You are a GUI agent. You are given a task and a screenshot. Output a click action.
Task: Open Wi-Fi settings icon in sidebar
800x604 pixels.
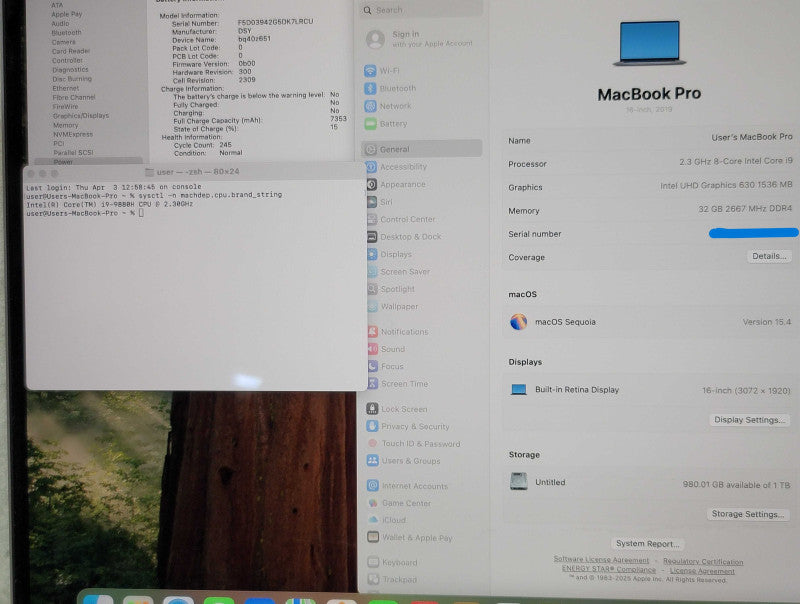coord(370,71)
